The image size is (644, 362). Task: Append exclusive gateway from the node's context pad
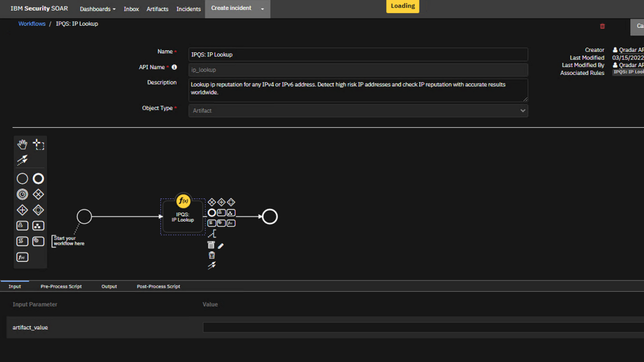212,202
